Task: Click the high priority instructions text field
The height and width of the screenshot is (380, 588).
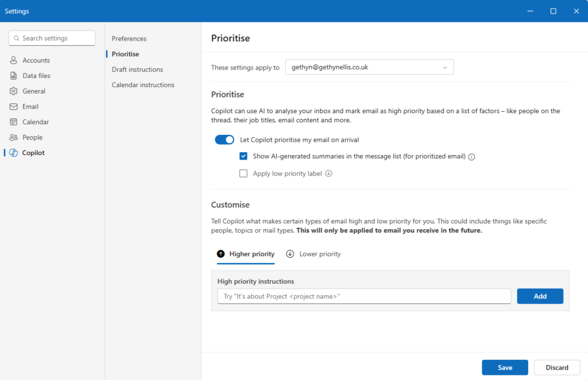Action: click(x=364, y=296)
